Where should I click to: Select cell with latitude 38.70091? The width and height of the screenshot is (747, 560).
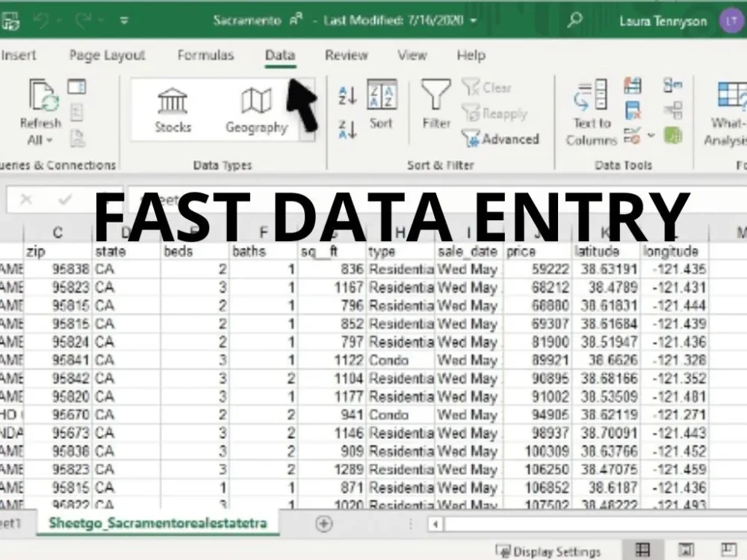tap(606, 433)
